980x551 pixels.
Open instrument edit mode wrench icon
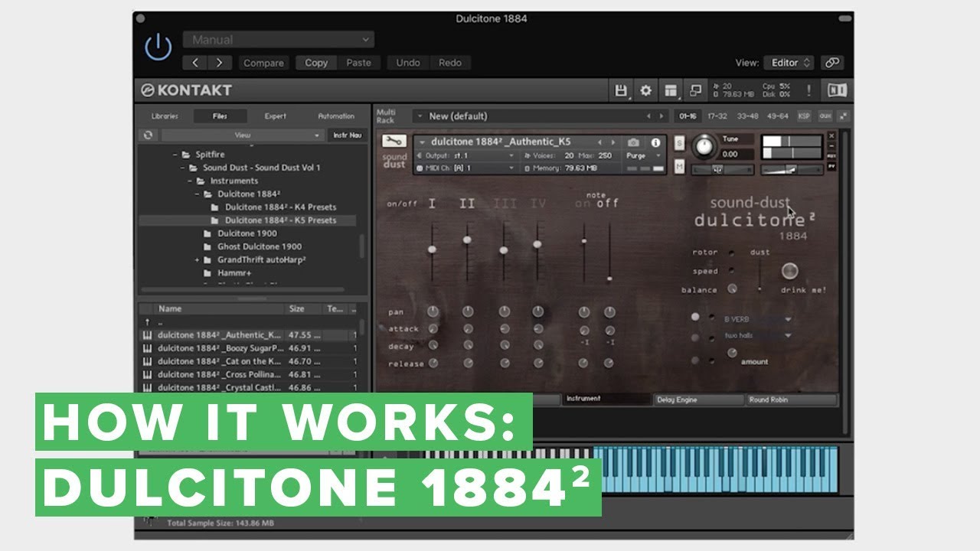pos(394,141)
